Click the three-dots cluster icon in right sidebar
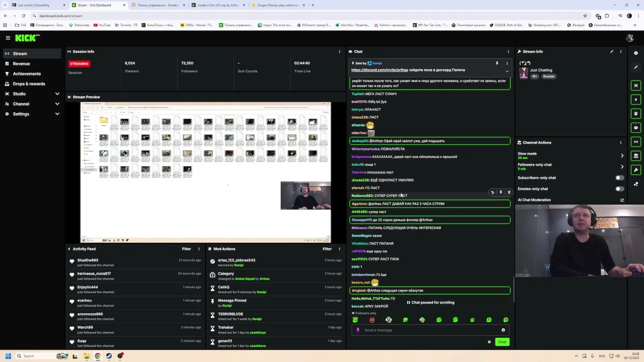Image resolution: width=644 pixels, height=362 pixels. click(x=636, y=184)
